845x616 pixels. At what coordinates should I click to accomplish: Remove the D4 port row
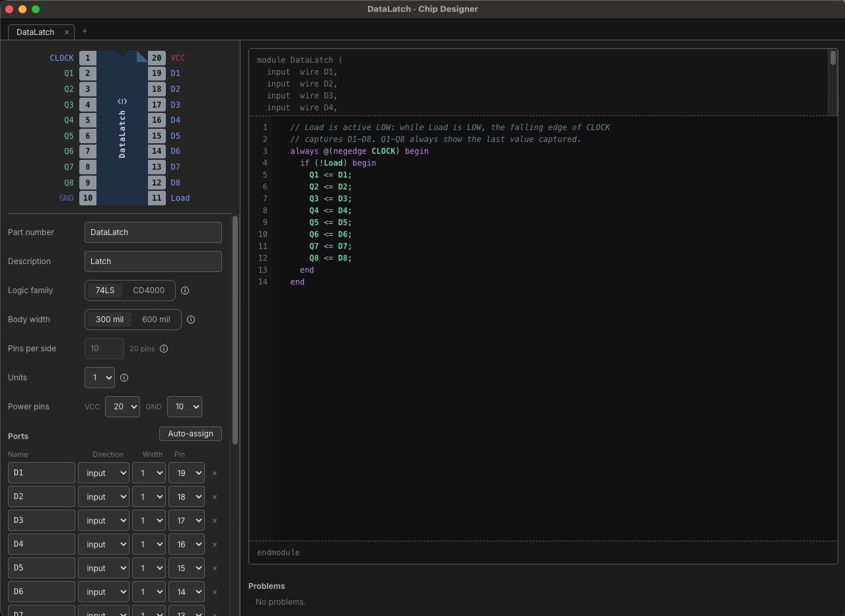click(215, 545)
